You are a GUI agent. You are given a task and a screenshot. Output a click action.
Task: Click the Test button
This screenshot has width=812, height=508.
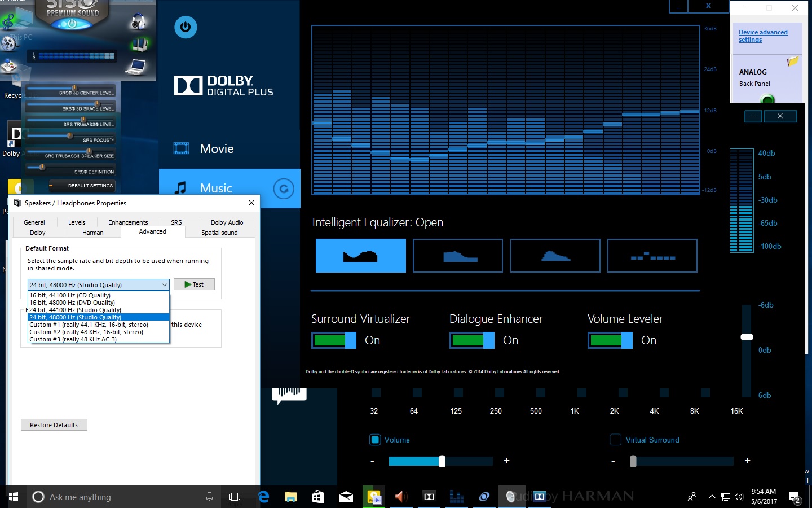pyautogui.click(x=194, y=284)
